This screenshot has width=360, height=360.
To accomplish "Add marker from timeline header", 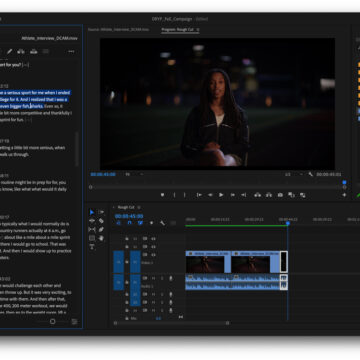I will [151, 223].
